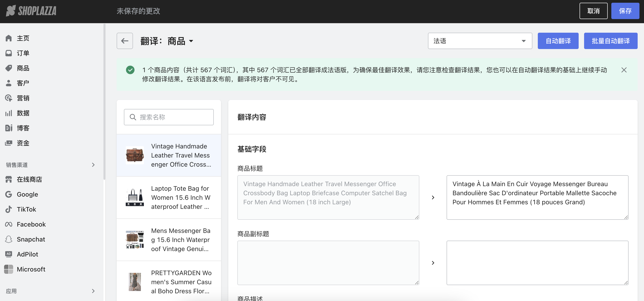Expand the 翻译：商品 resource dropdown arrow

pyautogui.click(x=192, y=41)
